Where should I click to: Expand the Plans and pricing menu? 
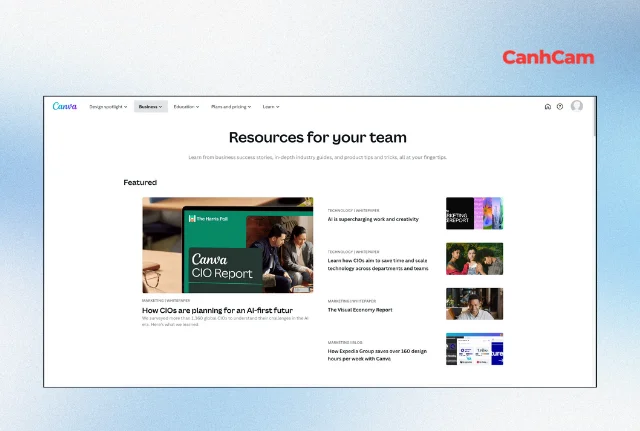click(x=231, y=107)
